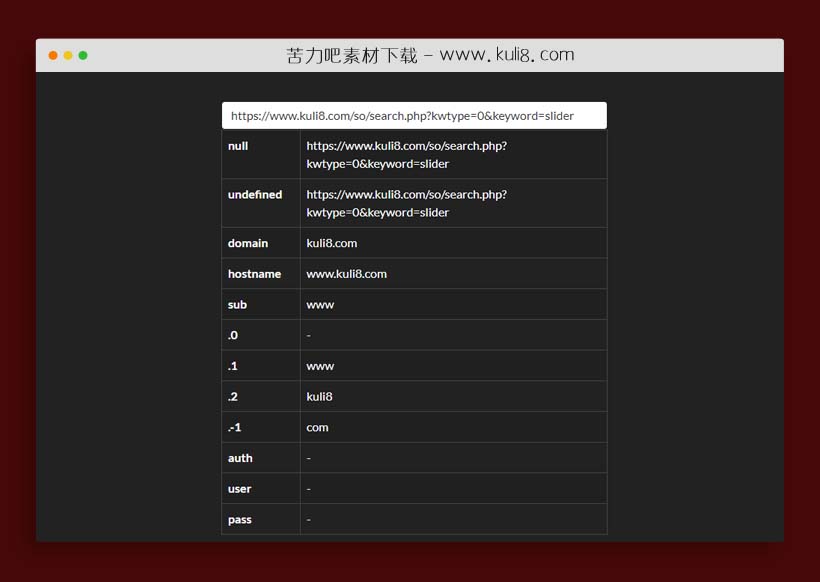The image size is (820, 582).
Task: Click the 'user' row label
Action: tap(240, 489)
